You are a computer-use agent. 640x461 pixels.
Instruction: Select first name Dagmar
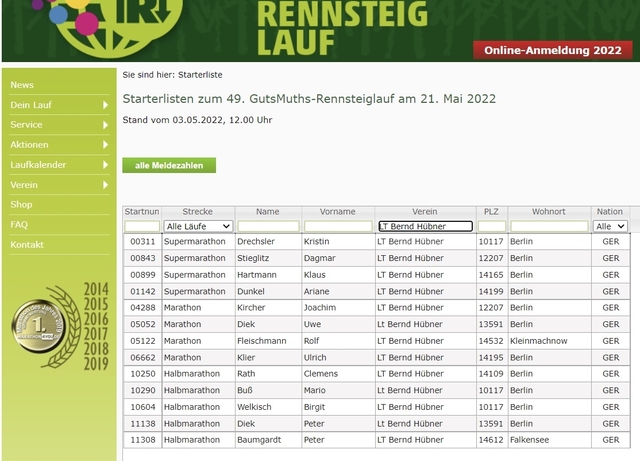click(320, 258)
